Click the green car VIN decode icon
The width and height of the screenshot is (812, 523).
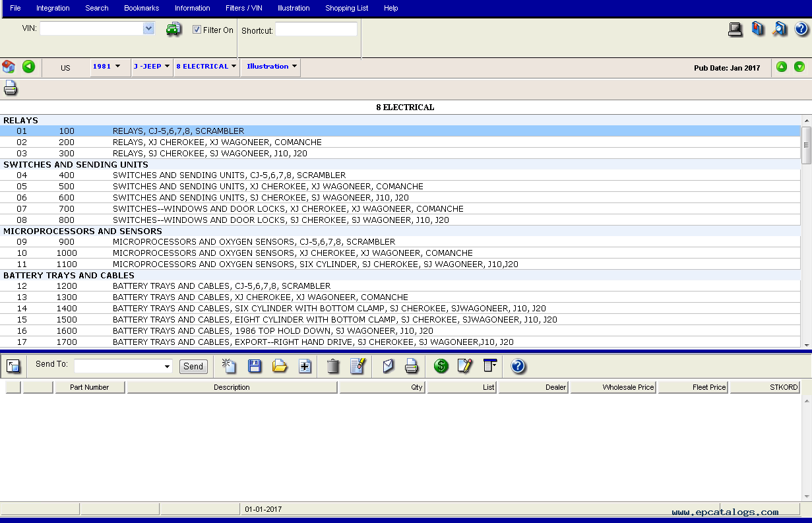[173, 29]
